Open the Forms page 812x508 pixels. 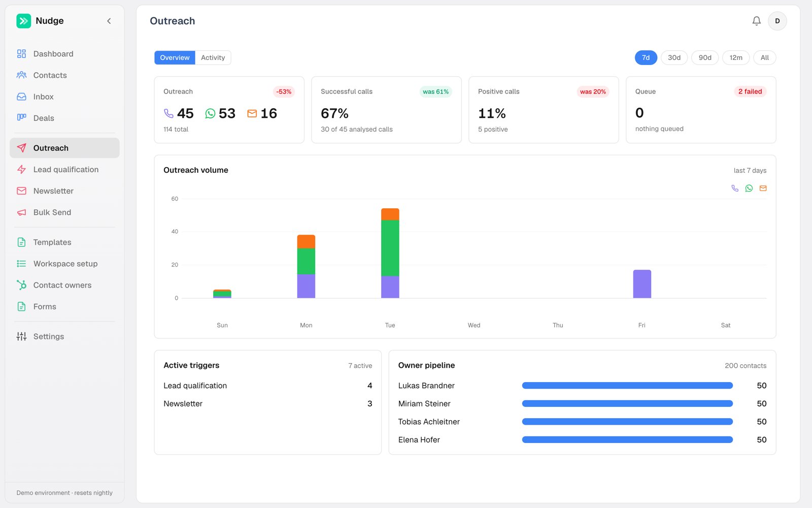(64, 306)
